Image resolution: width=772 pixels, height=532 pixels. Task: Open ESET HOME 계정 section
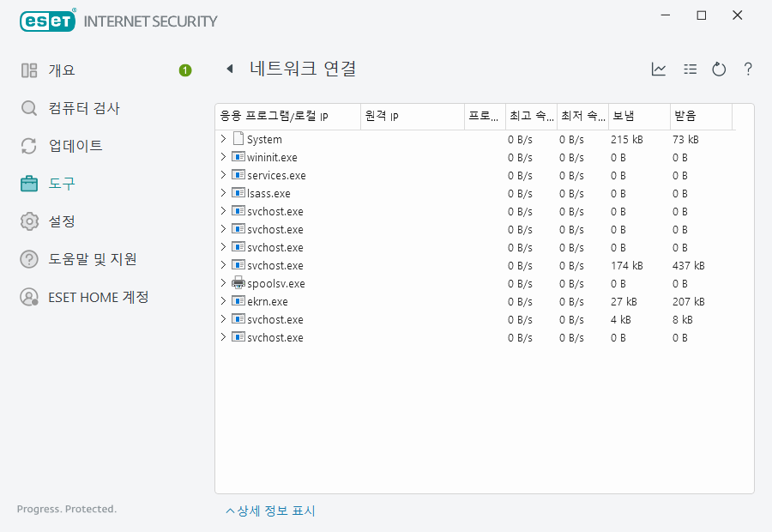(x=98, y=297)
